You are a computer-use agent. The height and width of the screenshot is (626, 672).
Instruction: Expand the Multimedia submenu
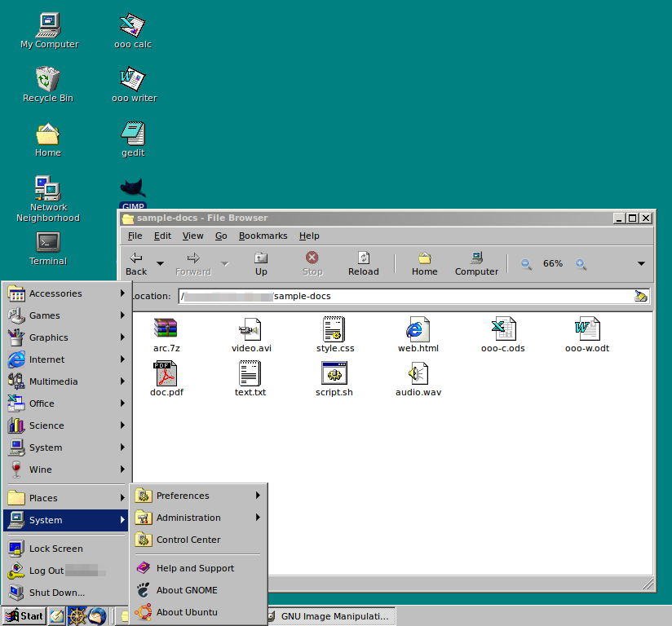(66, 381)
